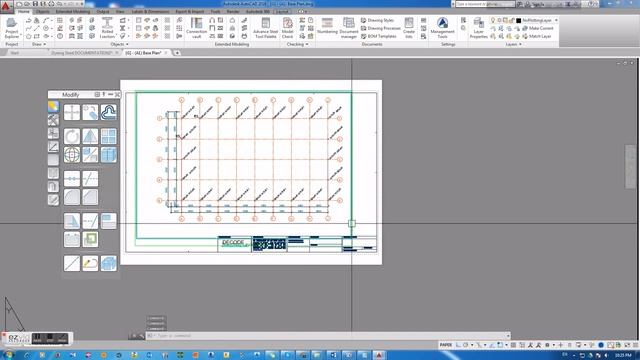
Task: Open Layer Properties
Action: pyautogui.click(x=478, y=28)
